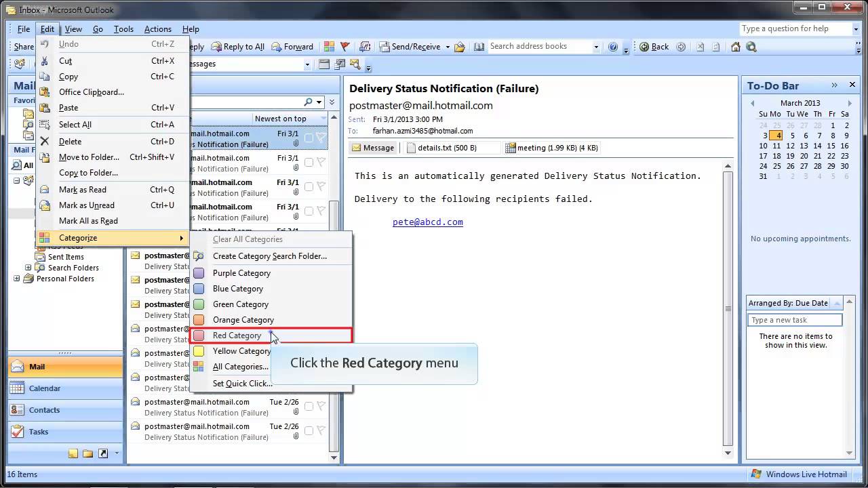Screen dimensions: 868x488
Task: Click the open folder icon after Send/Receive
Action: pyautogui.click(x=460, y=47)
